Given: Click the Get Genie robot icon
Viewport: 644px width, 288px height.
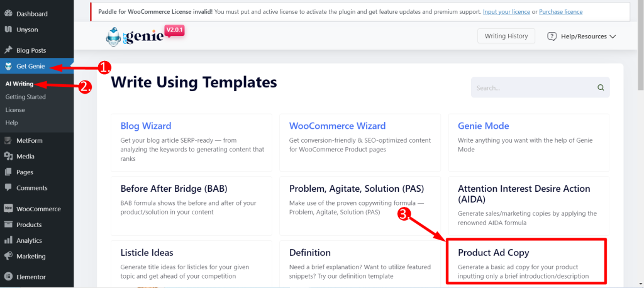Looking at the screenshot, I should (8, 66).
